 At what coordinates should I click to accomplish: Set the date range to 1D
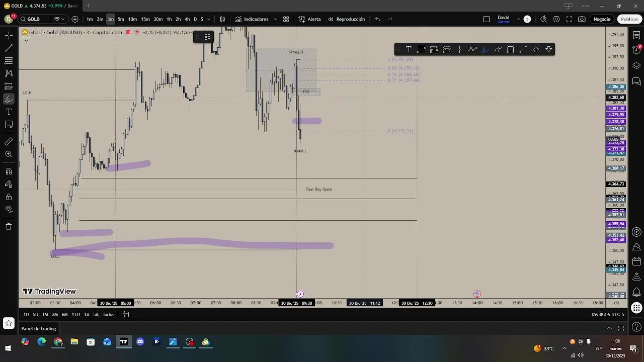point(26,315)
